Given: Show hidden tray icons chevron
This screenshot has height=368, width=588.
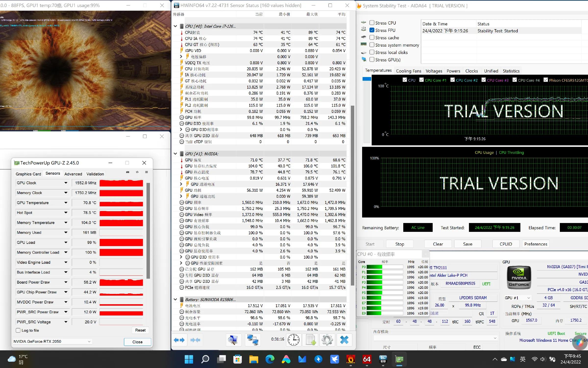Looking at the screenshot, I should [495, 359].
